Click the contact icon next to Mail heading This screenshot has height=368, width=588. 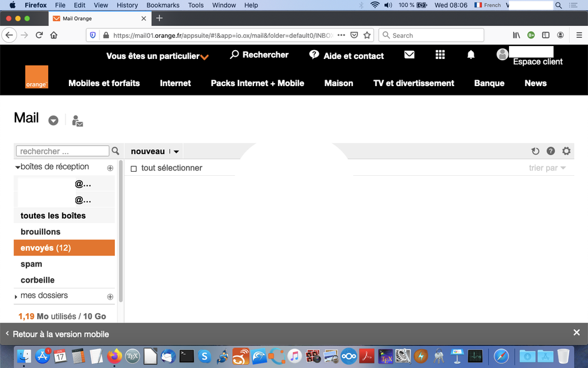77,120
